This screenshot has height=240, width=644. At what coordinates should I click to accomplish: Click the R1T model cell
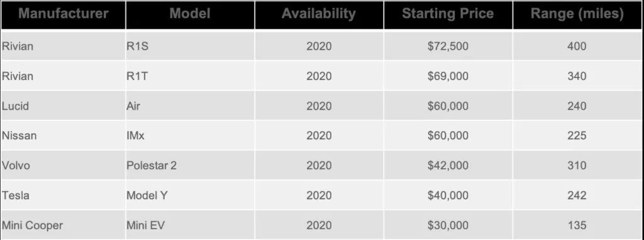tap(190, 76)
